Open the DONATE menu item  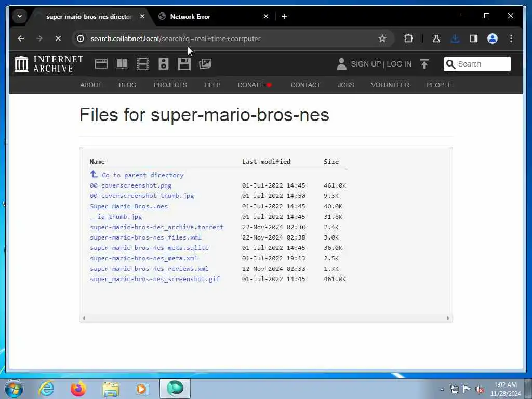coord(255,85)
